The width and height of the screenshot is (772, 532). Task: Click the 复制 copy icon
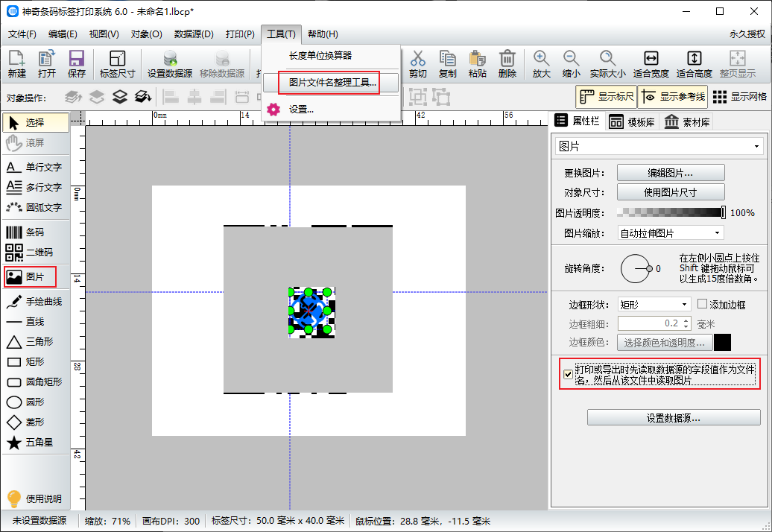pos(448,64)
